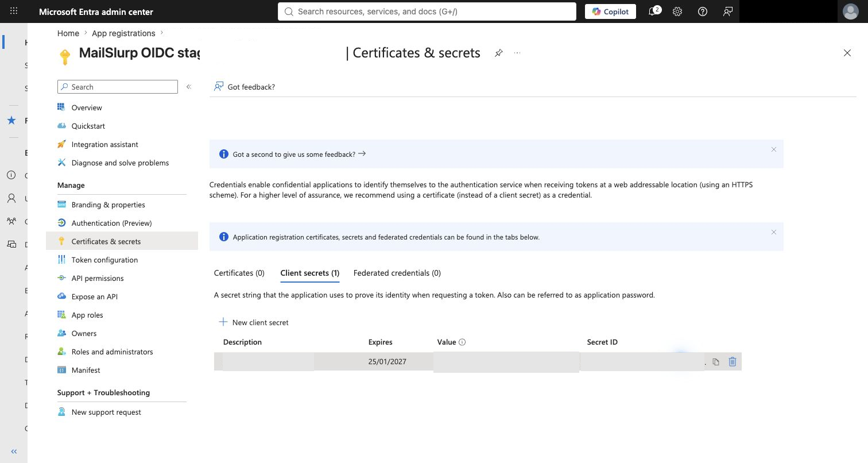Viewport: 868px width, 463px height.
Task: Open Copilot
Action: [610, 11]
